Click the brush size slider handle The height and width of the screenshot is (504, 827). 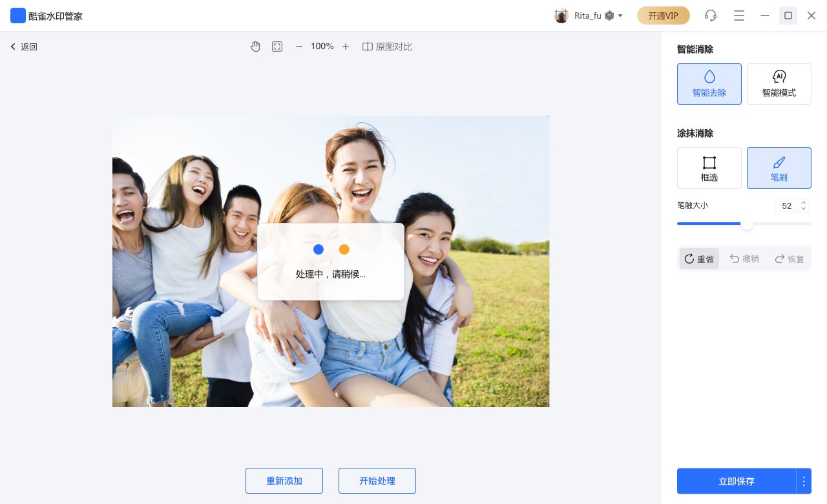[x=747, y=224]
